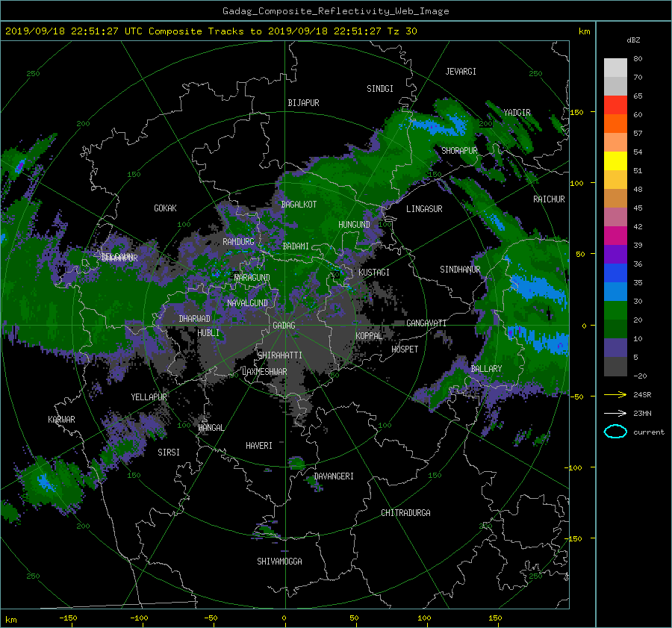672x628 pixels.
Task: Select the yellow 51-54 dBZ legend swatch
Action: [615, 161]
